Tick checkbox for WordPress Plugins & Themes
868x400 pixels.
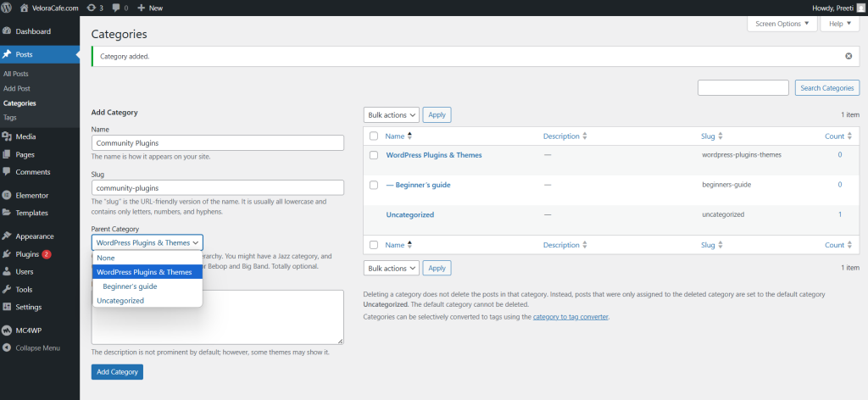pos(374,155)
